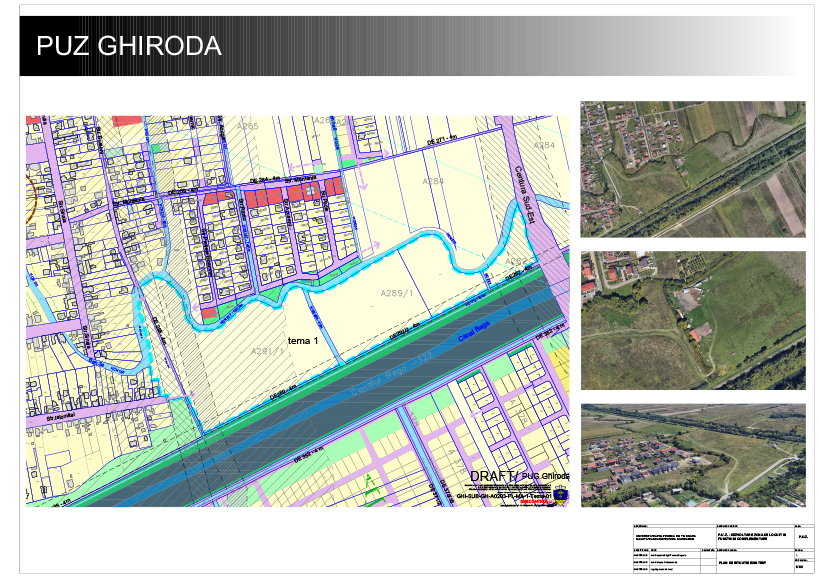Click the 'PUG Ghiroda' text
The image size is (819, 578).
point(545,476)
